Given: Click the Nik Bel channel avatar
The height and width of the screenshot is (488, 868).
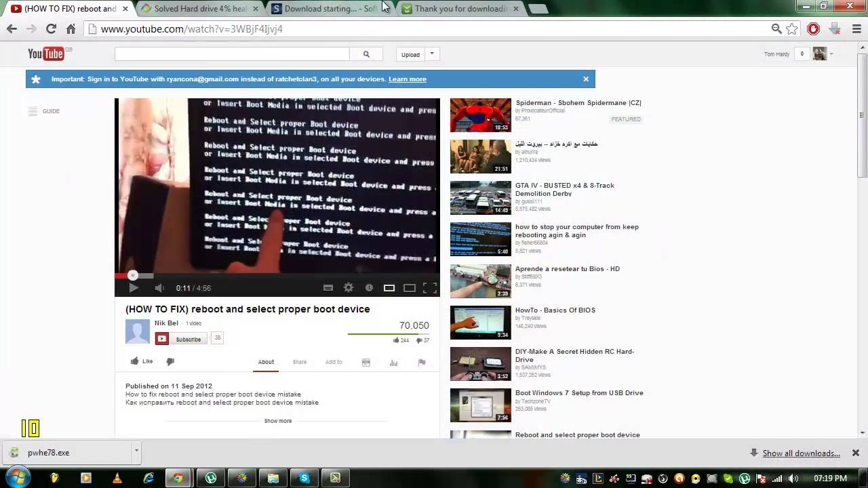Looking at the screenshot, I should pyautogui.click(x=138, y=332).
